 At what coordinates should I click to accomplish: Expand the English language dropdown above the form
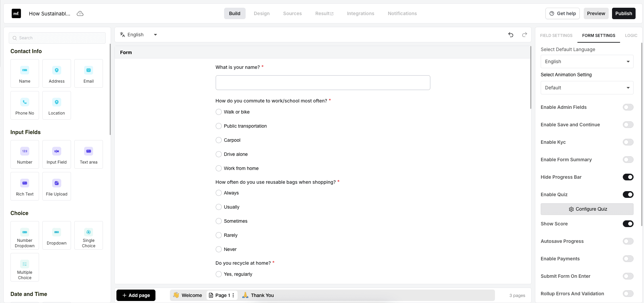pos(155,35)
